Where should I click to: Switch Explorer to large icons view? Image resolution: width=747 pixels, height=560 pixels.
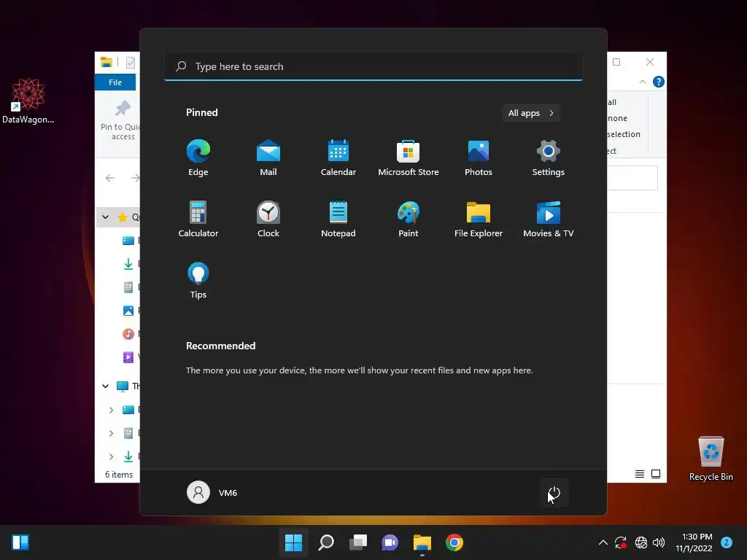point(656,474)
